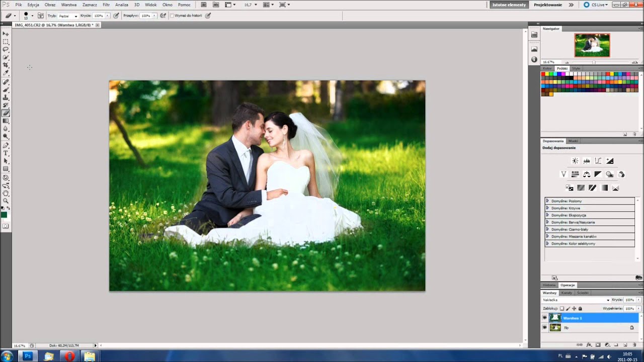Open Krycie opacity slider in options bar

(x=107, y=16)
